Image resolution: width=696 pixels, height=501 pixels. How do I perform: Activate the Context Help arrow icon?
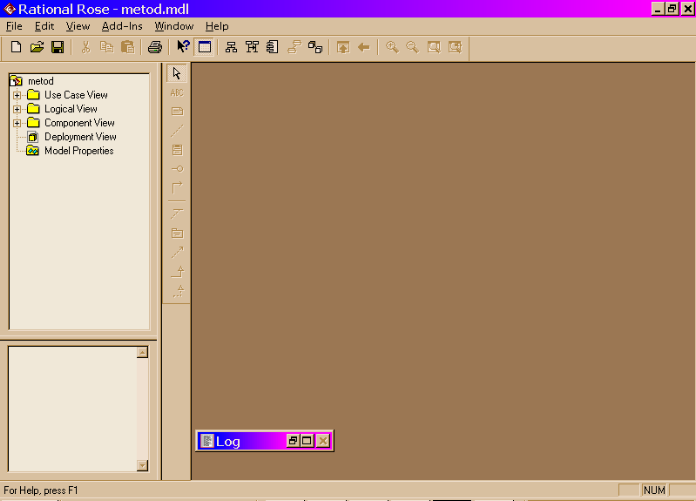(x=183, y=47)
